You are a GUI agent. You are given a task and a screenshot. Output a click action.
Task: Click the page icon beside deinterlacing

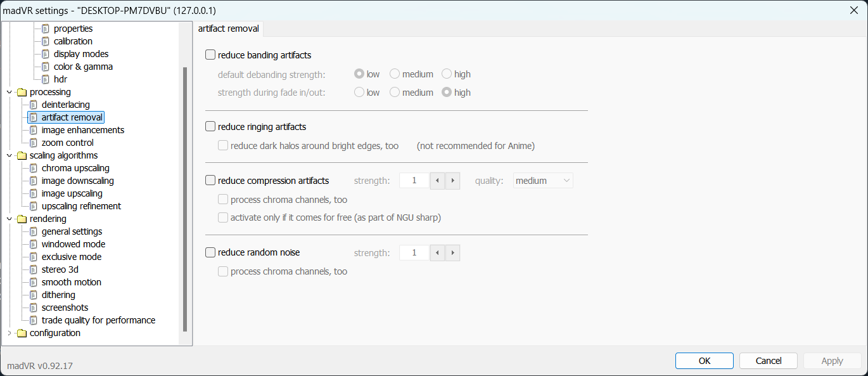(x=34, y=105)
